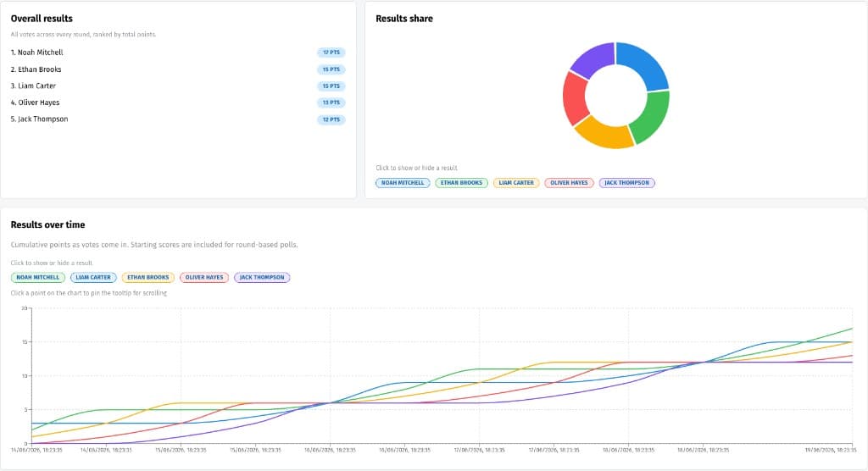Click Jack Thompson's 12 PTS badge
The image size is (868, 471).
[331, 119]
